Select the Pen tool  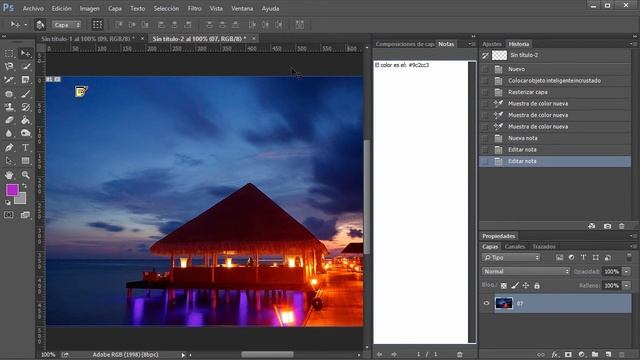pyautogui.click(x=9, y=147)
